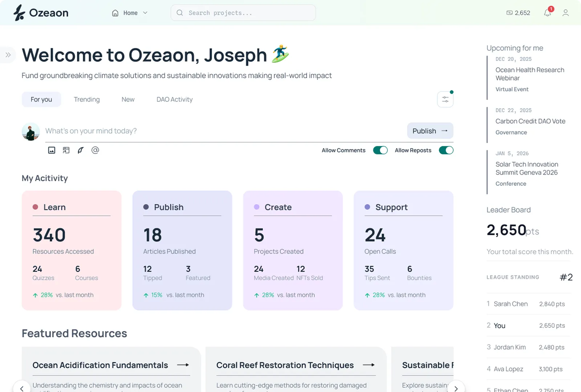This screenshot has height=392, width=581.
Task: Click the 5 Projects Created value
Action: 259,235
